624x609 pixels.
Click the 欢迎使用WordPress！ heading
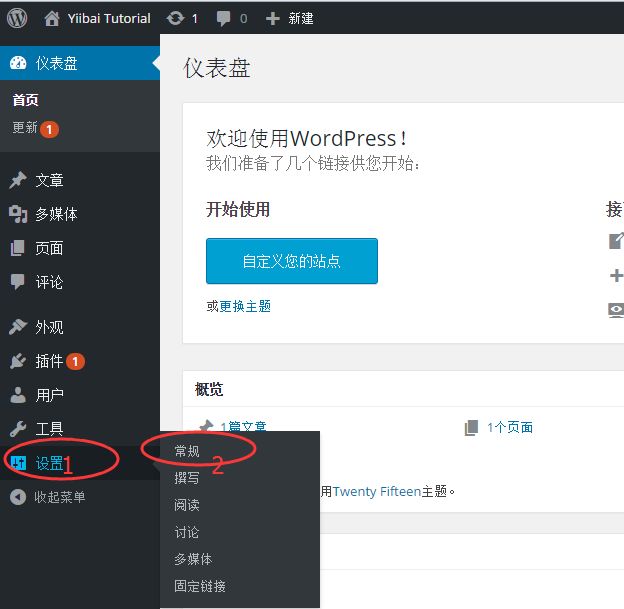(x=307, y=139)
